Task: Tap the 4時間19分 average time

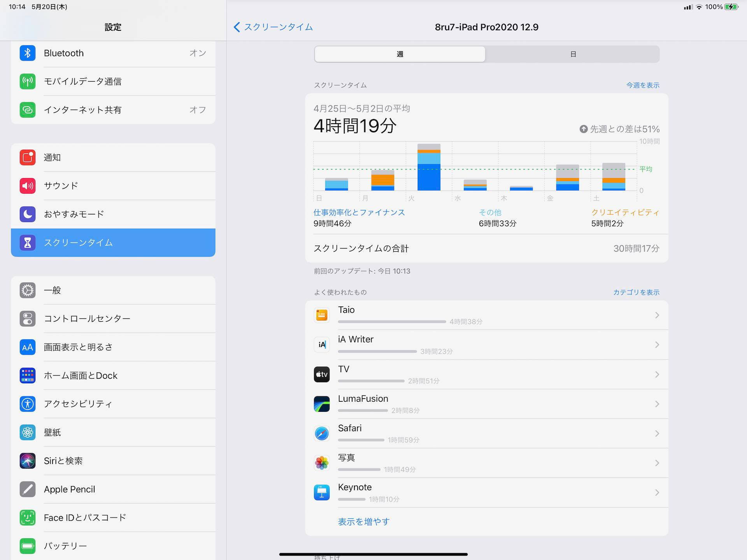Action: [355, 126]
